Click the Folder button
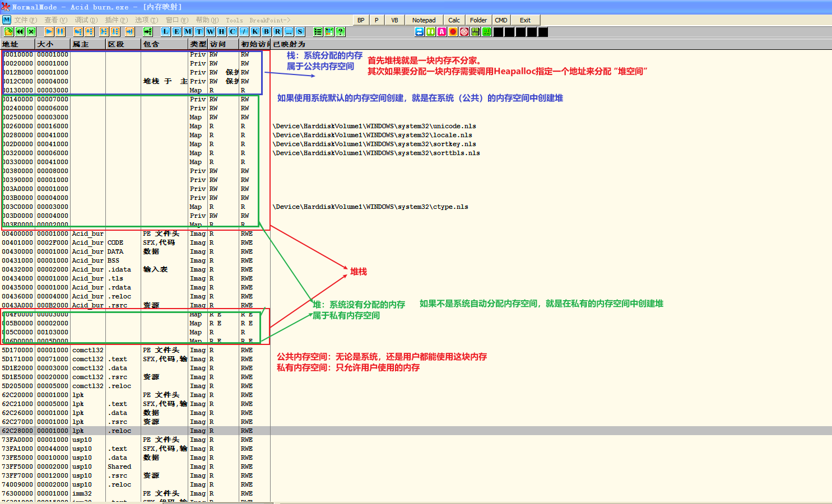 (x=478, y=20)
